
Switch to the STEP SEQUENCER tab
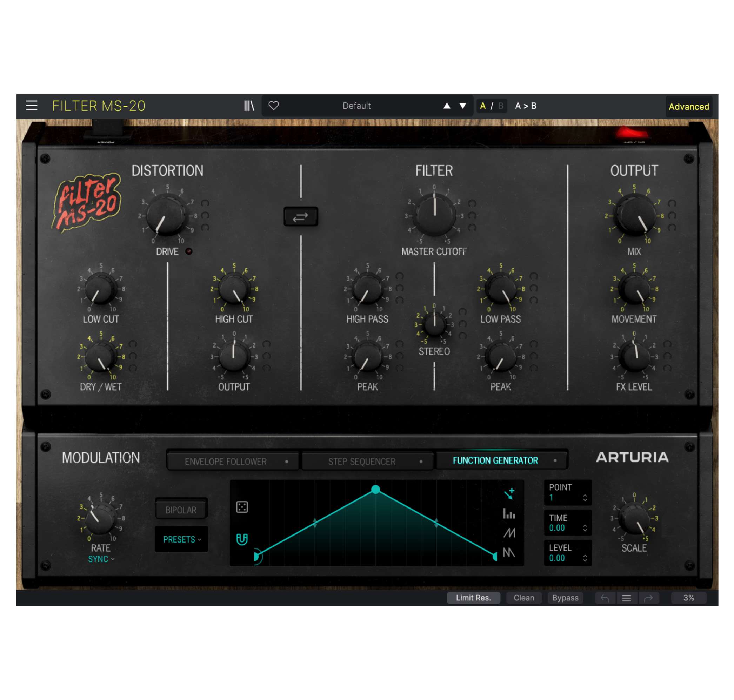(x=367, y=462)
